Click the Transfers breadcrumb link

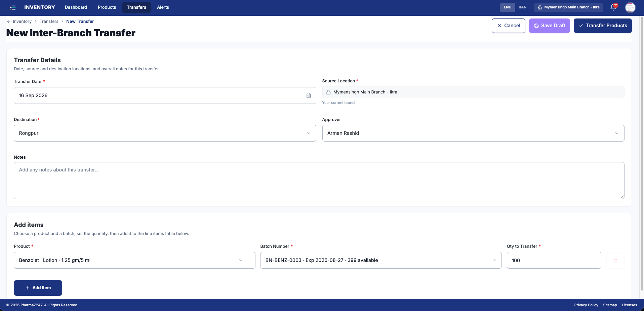49,21
